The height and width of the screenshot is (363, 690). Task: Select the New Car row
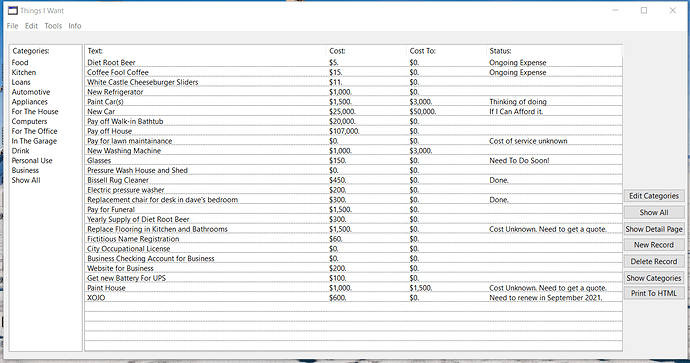coord(353,112)
